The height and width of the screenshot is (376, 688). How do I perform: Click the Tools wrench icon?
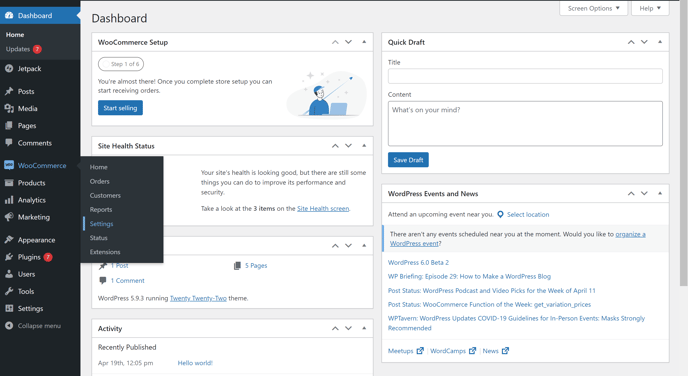click(9, 291)
